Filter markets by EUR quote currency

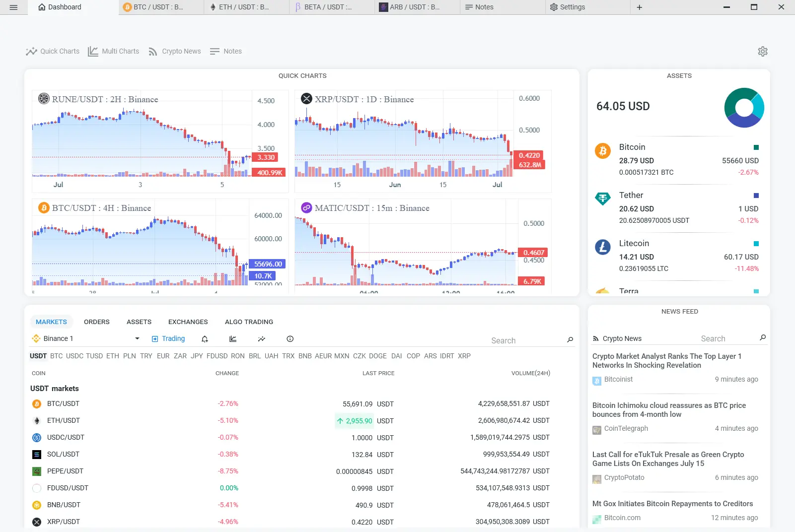[163, 356]
